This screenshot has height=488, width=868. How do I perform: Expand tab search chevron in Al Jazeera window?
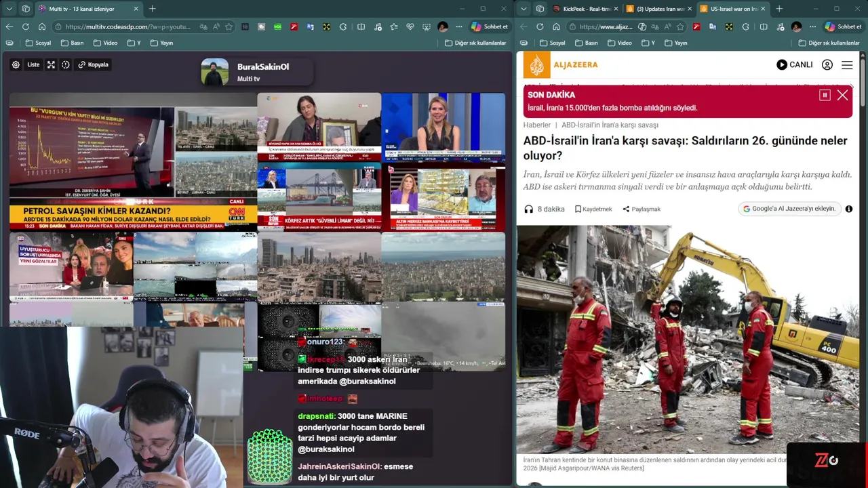click(x=524, y=9)
